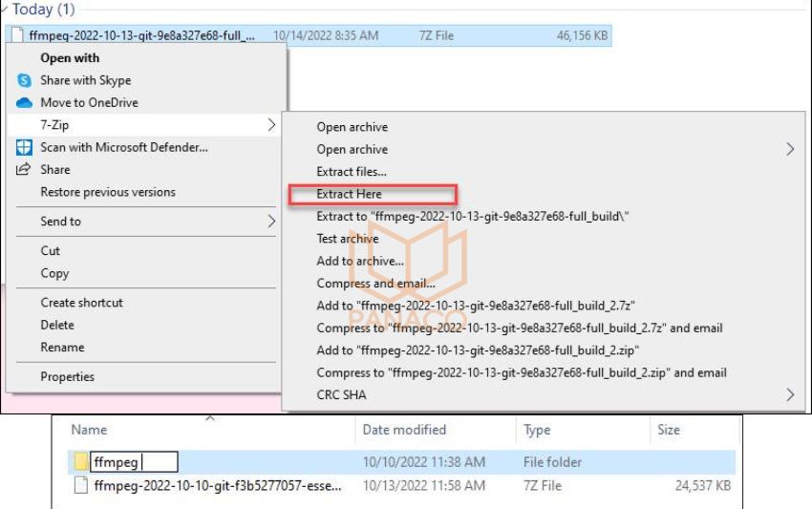Click the Today (1) group label

44,9
